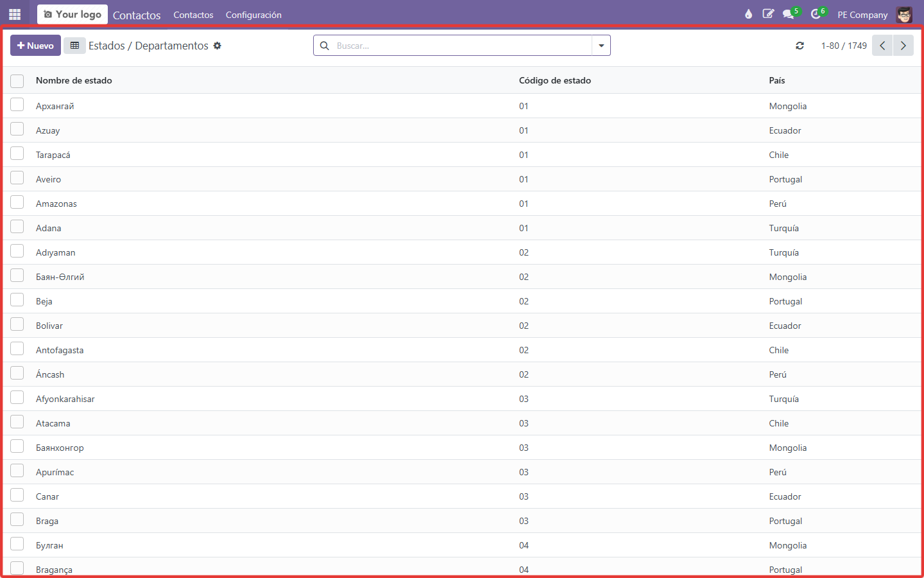
Task: Check the Azuay row checkbox
Action: click(17, 129)
